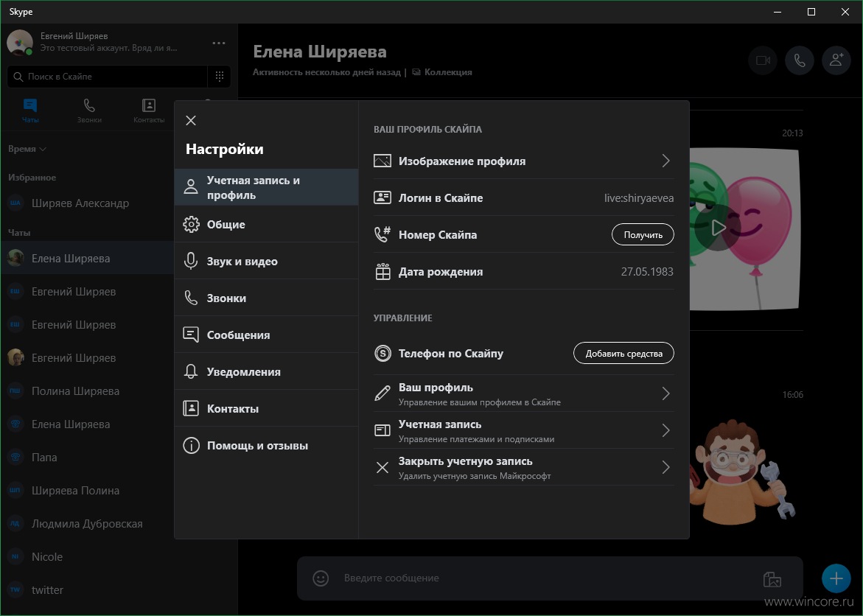Open the Звонки settings section
This screenshot has width=863, height=616.
coord(266,298)
